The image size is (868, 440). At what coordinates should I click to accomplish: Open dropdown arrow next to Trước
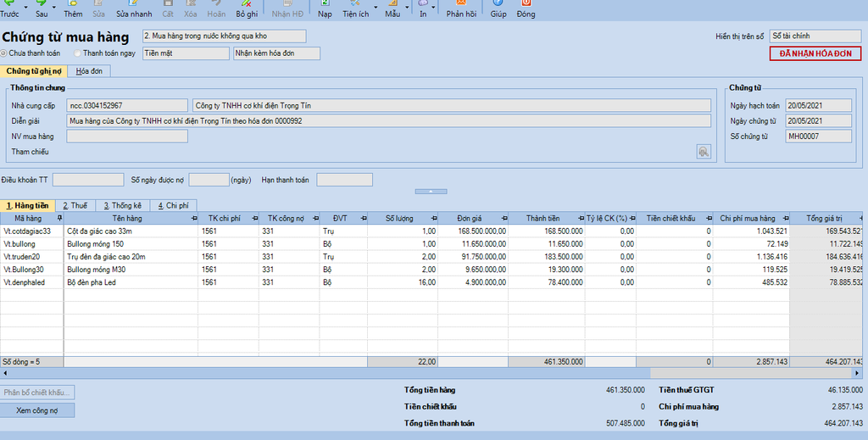click(26, 8)
